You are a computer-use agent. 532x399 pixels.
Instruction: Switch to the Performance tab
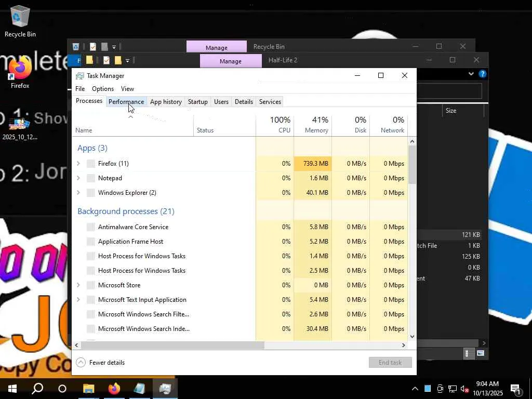[x=126, y=102]
